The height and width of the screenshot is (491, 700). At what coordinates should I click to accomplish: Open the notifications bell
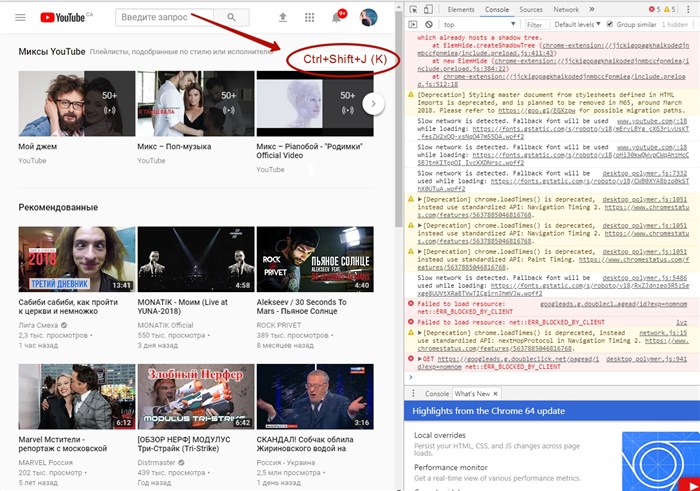point(337,18)
